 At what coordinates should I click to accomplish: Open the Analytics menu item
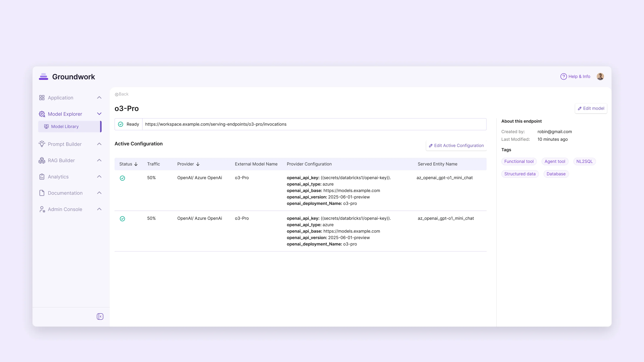(x=70, y=177)
